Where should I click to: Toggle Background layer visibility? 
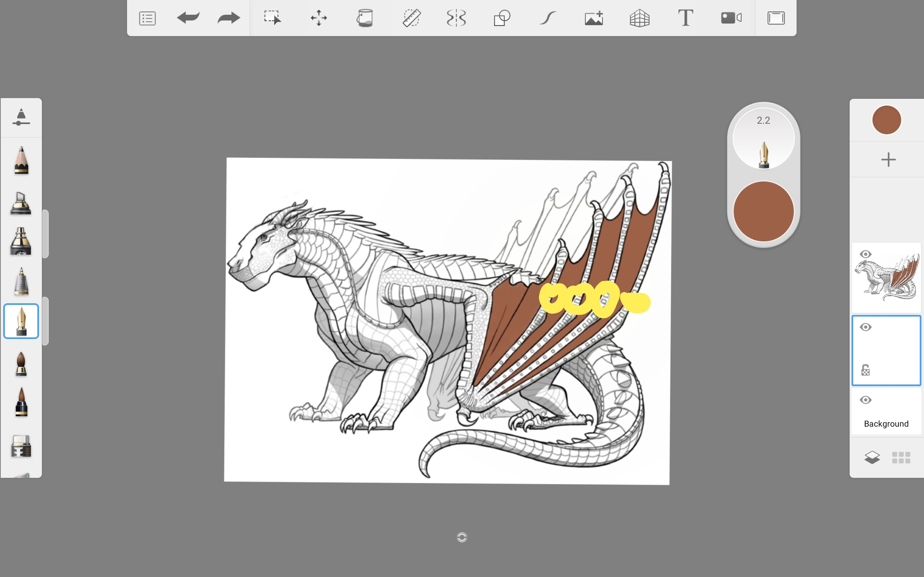[866, 400]
